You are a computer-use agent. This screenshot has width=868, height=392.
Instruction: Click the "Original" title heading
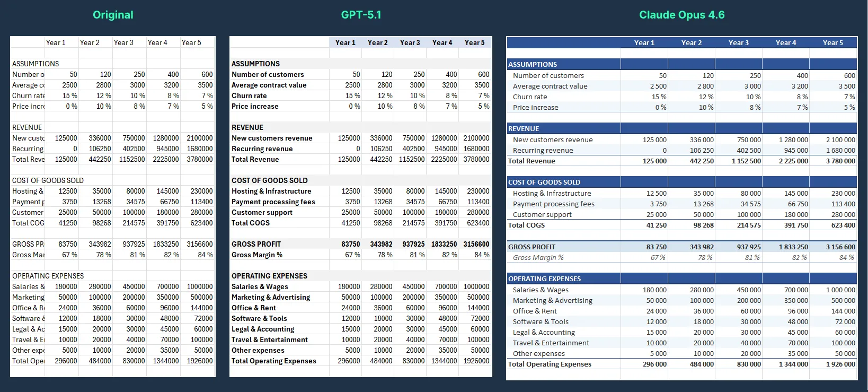pyautogui.click(x=113, y=15)
